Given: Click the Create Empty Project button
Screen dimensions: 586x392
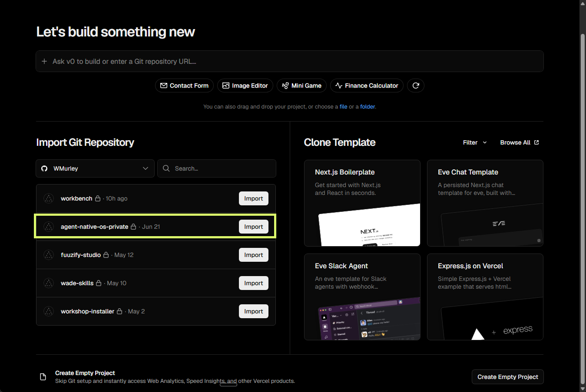Looking at the screenshot, I should click(507, 377).
